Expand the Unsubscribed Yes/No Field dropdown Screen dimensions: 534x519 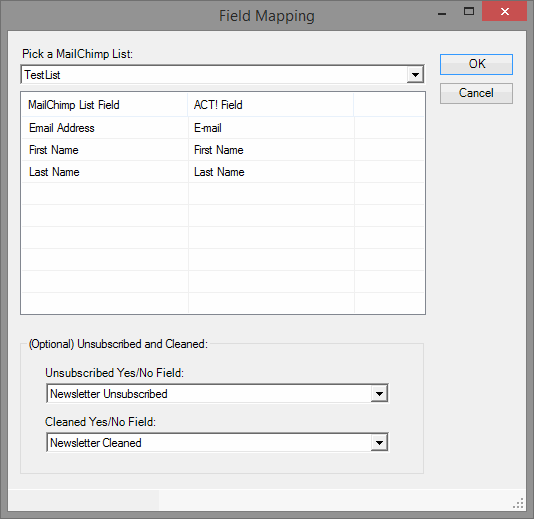coord(379,394)
